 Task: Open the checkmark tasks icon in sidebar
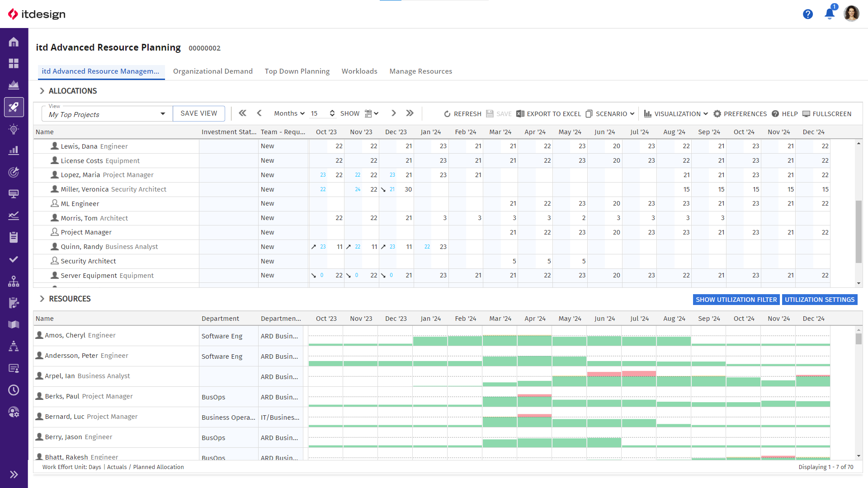(x=14, y=259)
